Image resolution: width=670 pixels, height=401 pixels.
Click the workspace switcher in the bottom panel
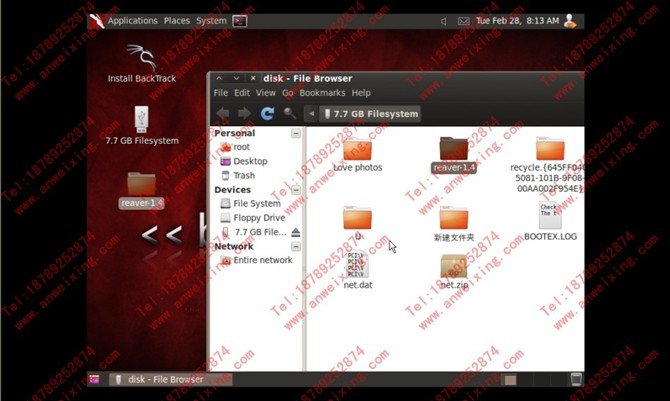(x=533, y=380)
